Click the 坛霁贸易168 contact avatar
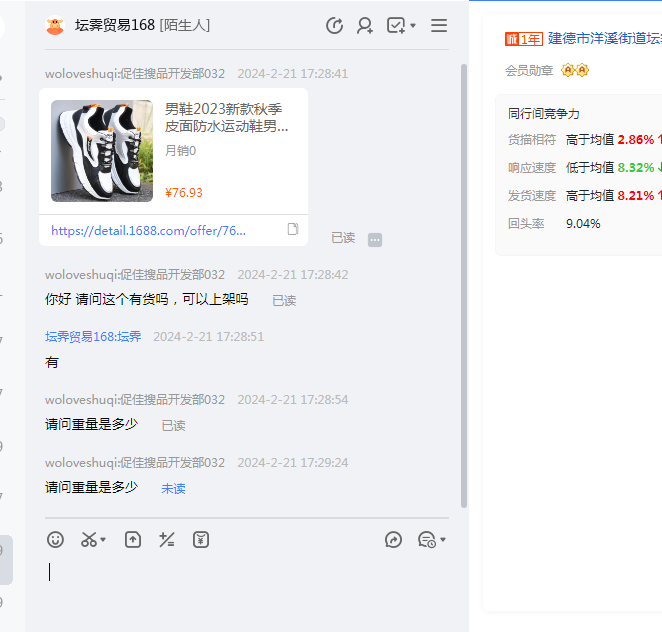This screenshot has height=632, width=662. coord(55,26)
